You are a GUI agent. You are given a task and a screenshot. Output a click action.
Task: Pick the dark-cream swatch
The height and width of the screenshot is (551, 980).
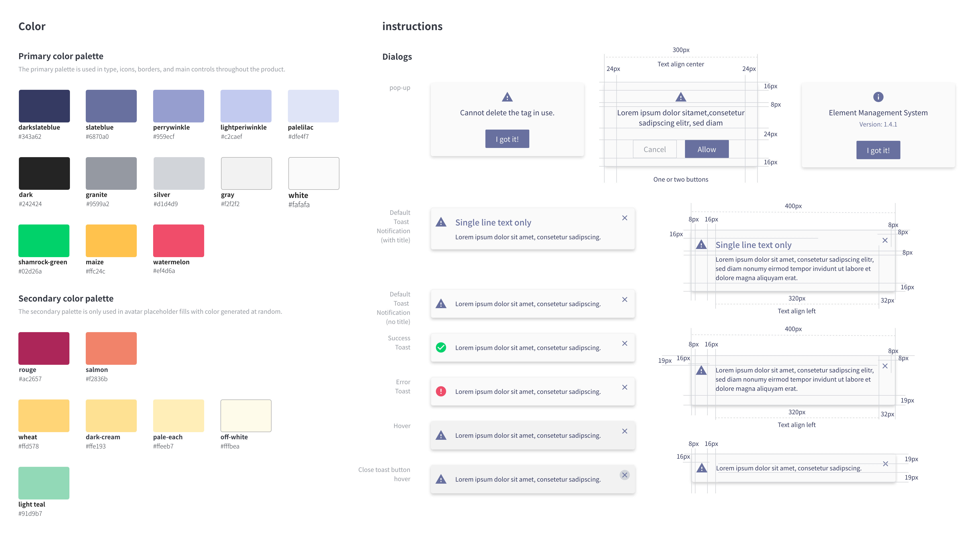coord(111,416)
